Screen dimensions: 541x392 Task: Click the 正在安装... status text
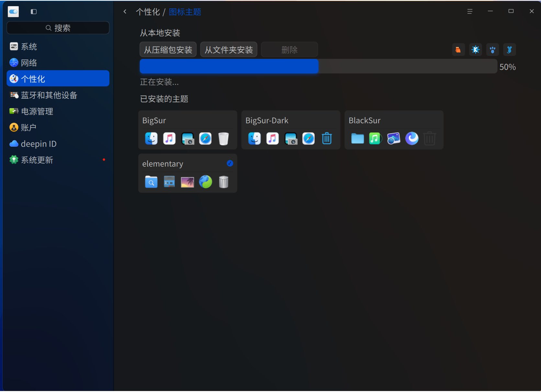click(x=159, y=82)
